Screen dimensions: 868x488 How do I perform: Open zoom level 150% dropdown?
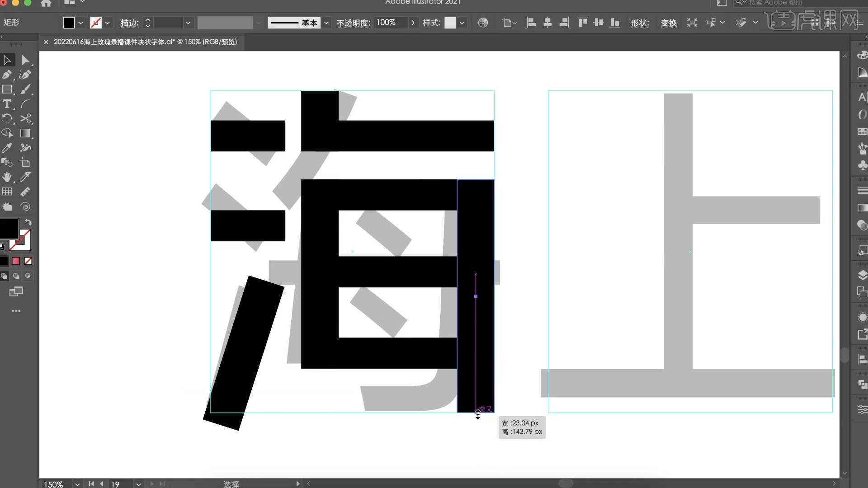click(77, 484)
